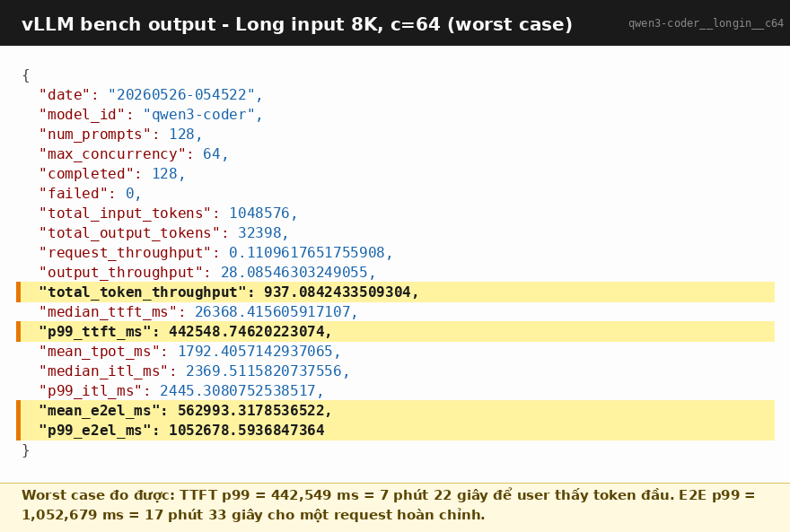Click the "total_output_tokens": 32398 line
The width and height of the screenshot is (790, 532).
(x=163, y=232)
